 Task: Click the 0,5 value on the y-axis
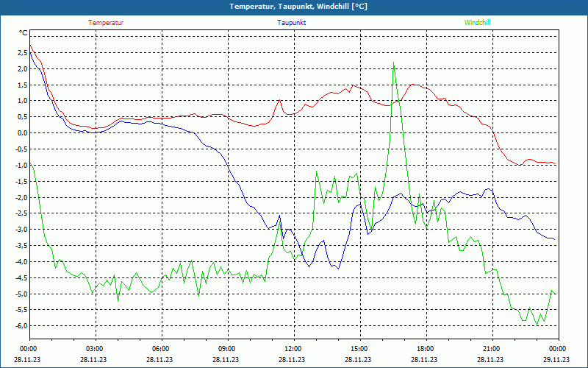[x=23, y=117]
